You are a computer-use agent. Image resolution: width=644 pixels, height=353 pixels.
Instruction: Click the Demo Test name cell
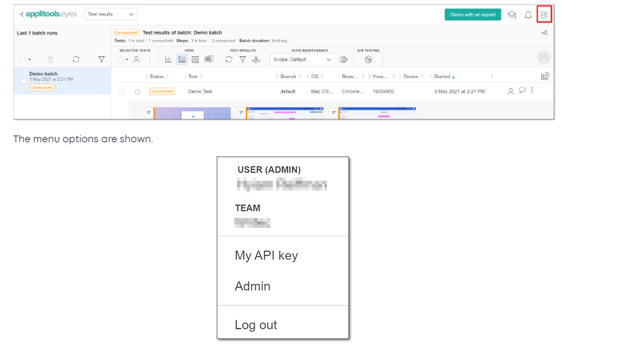(200, 91)
